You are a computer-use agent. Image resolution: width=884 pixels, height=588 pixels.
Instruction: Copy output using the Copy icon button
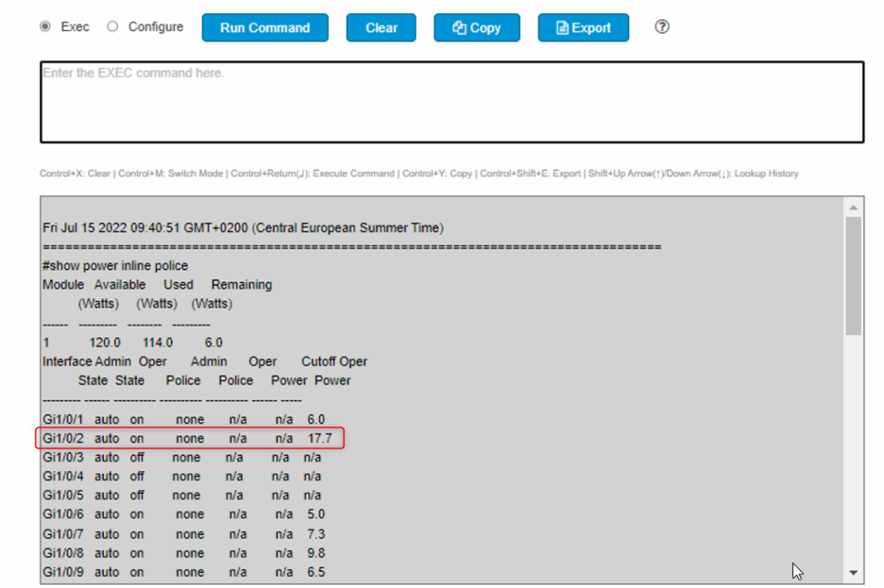(x=476, y=28)
